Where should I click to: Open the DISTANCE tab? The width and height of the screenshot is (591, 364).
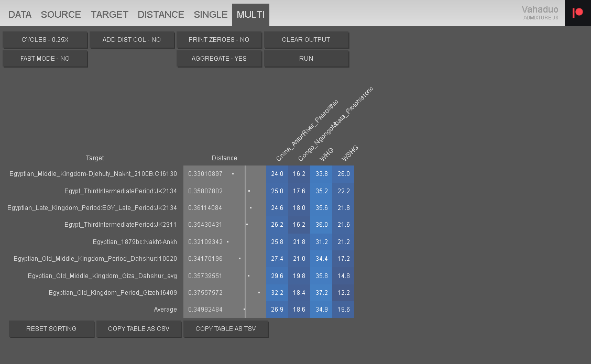161,15
